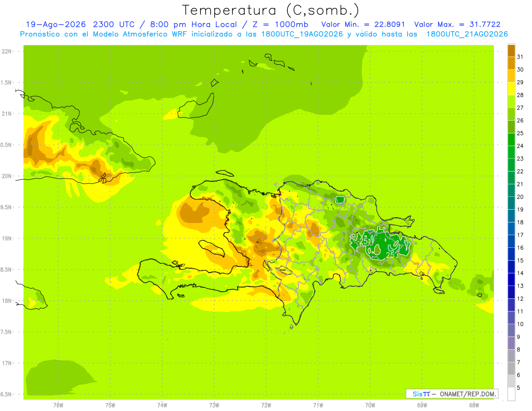Click the '19N' latitude label

pos(7,239)
